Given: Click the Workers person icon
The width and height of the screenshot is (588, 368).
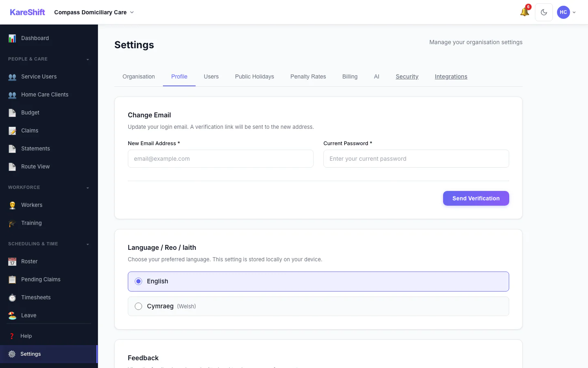Looking at the screenshot, I should 12,205.
